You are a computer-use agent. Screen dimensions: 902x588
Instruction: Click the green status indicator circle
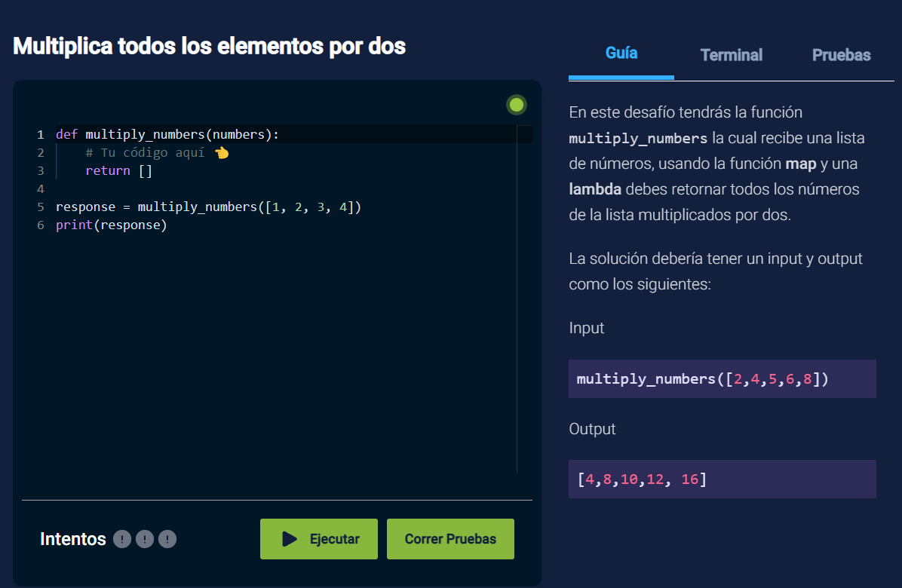click(517, 105)
